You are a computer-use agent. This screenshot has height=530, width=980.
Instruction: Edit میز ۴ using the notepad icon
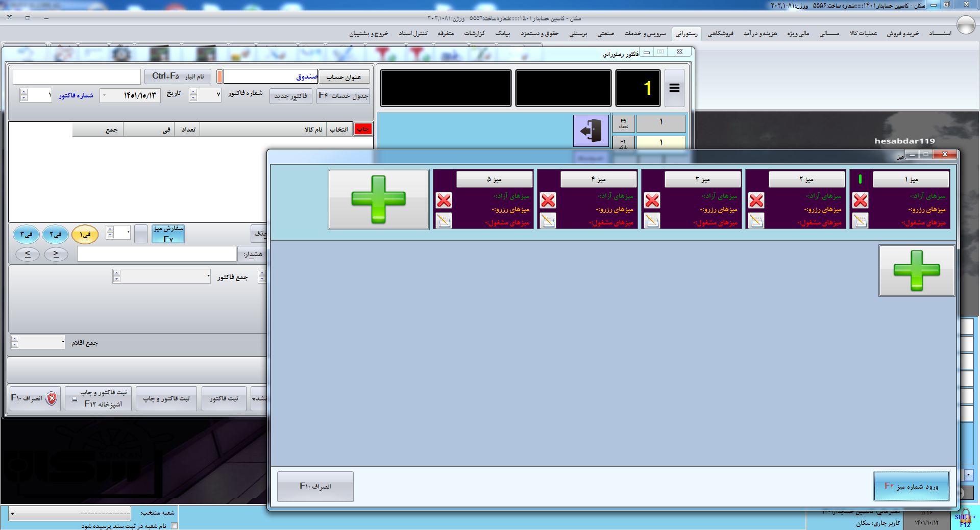pos(548,220)
